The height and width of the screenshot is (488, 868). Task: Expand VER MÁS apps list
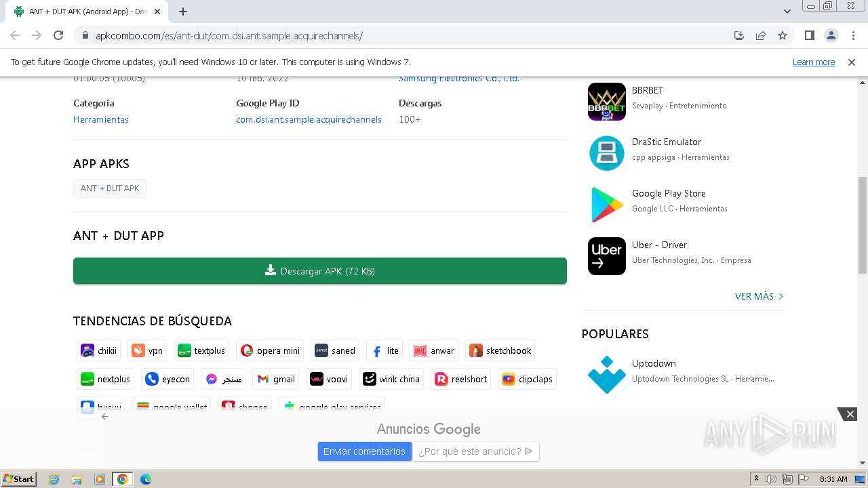pos(759,296)
